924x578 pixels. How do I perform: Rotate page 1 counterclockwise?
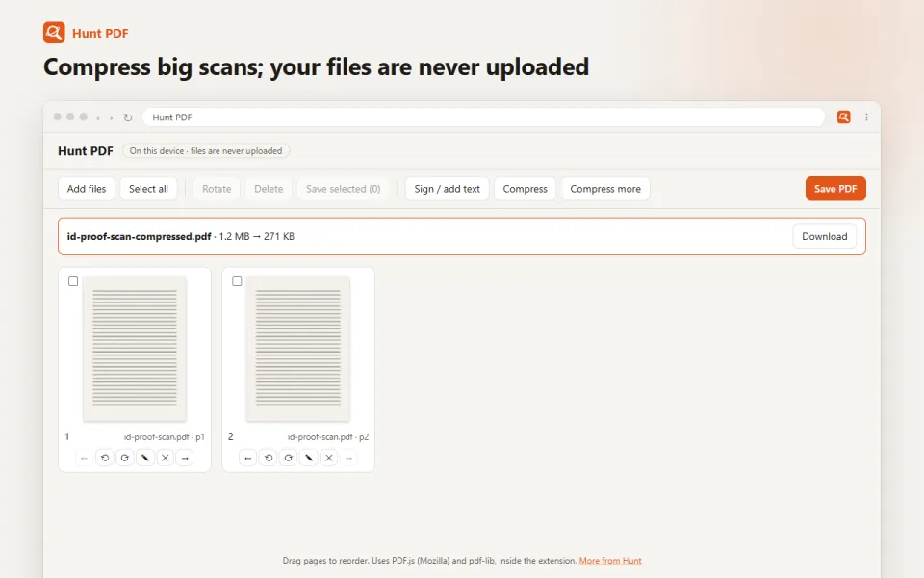click(104, 458)
